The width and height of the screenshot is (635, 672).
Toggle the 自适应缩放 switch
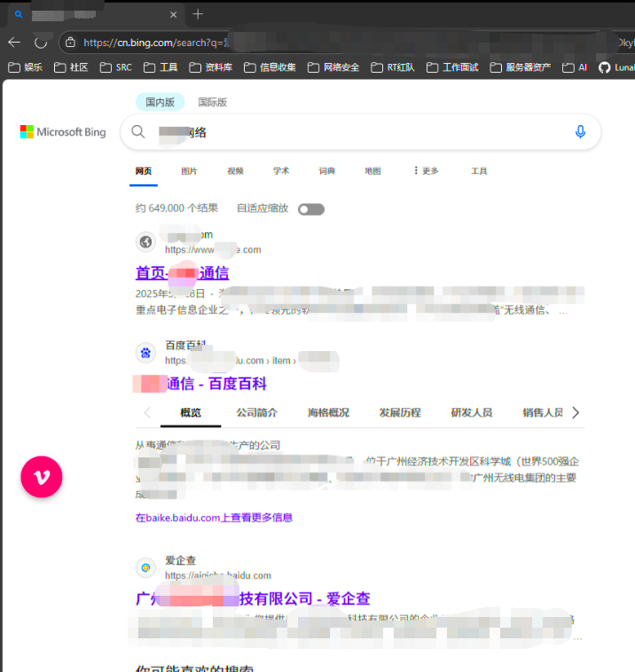click(311, 209)
